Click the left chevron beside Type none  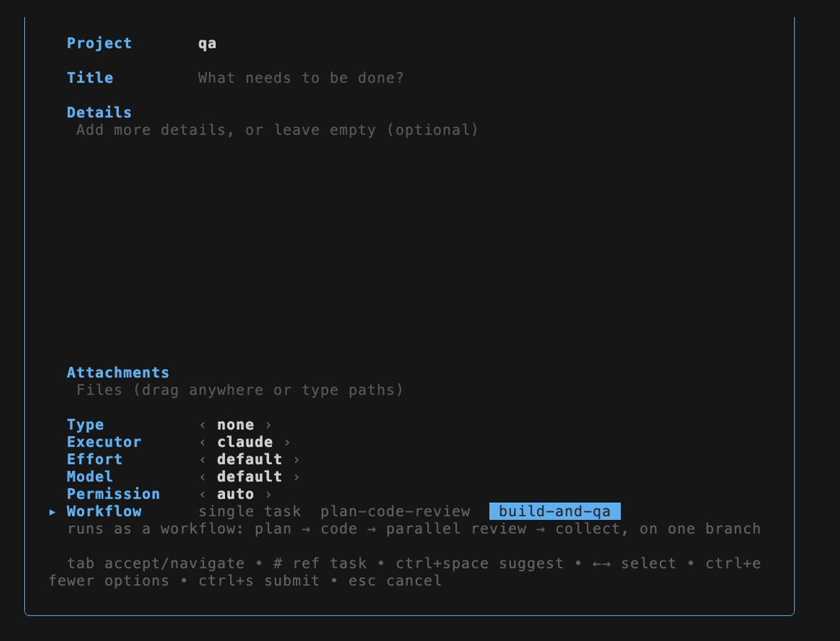pyautogui.click(x=202, y=425)
